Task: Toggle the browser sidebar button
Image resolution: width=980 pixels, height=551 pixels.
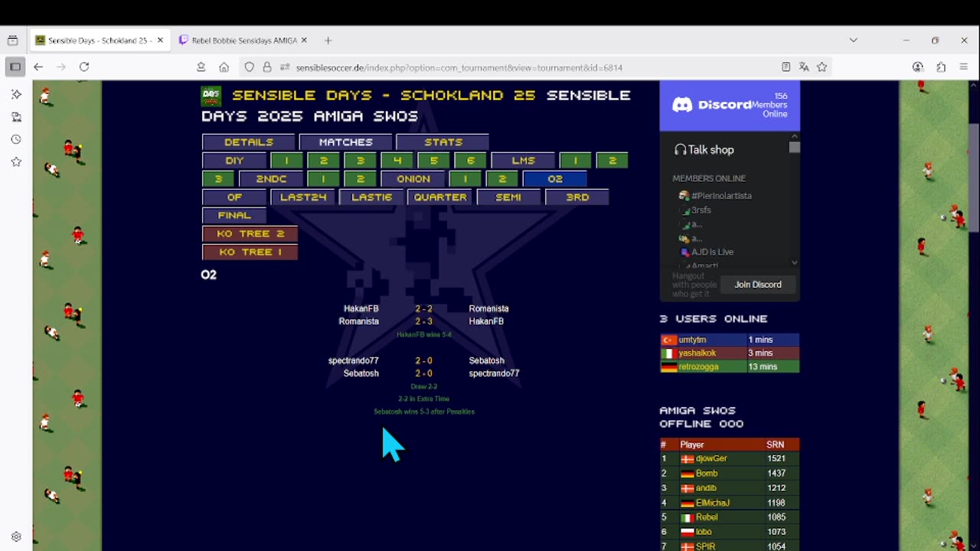Action: [x=15, y=67]
